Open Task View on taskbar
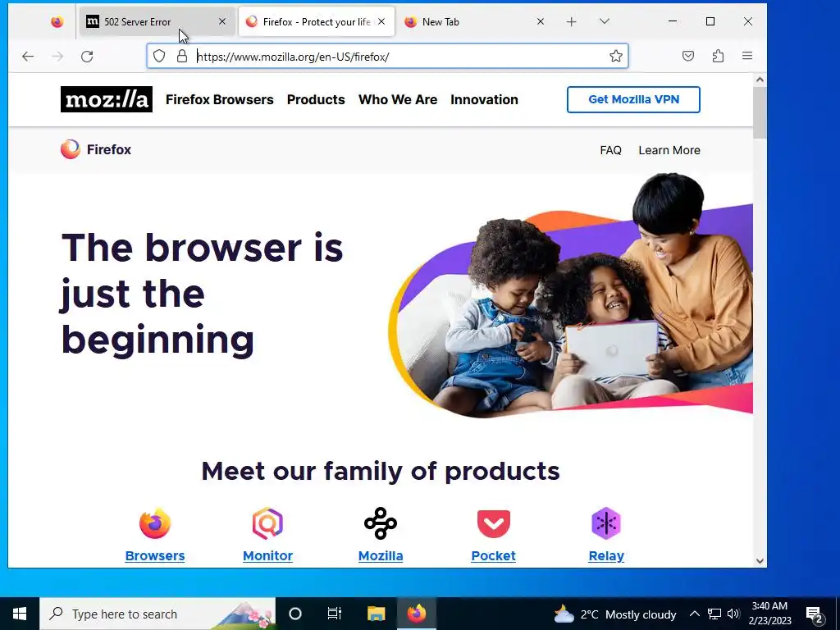This screenshot has width=840, height=630. pos(335,614)
